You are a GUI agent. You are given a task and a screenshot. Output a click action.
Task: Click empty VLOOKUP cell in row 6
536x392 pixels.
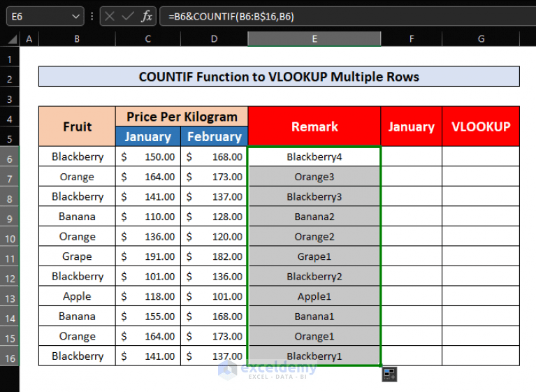(x=481, y=157)
